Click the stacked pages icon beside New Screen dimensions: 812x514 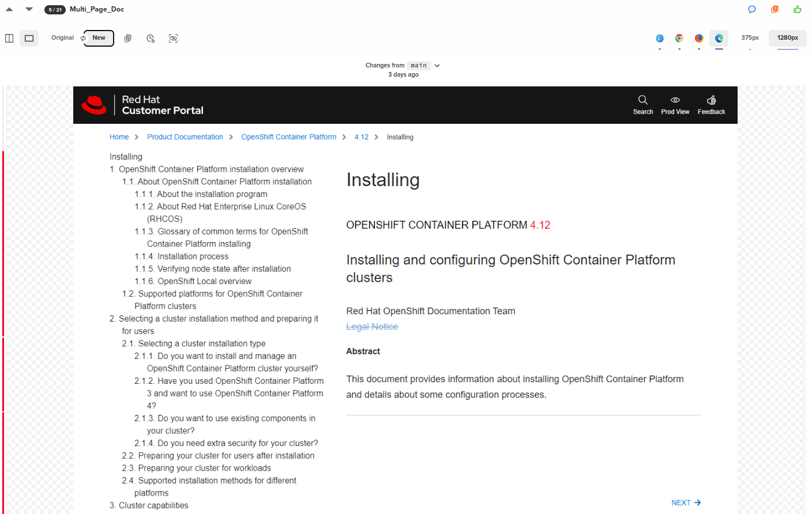128,39
